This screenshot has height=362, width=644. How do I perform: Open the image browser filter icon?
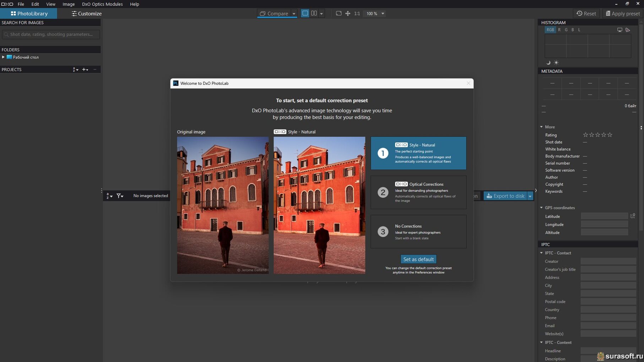tap(120, 196)
